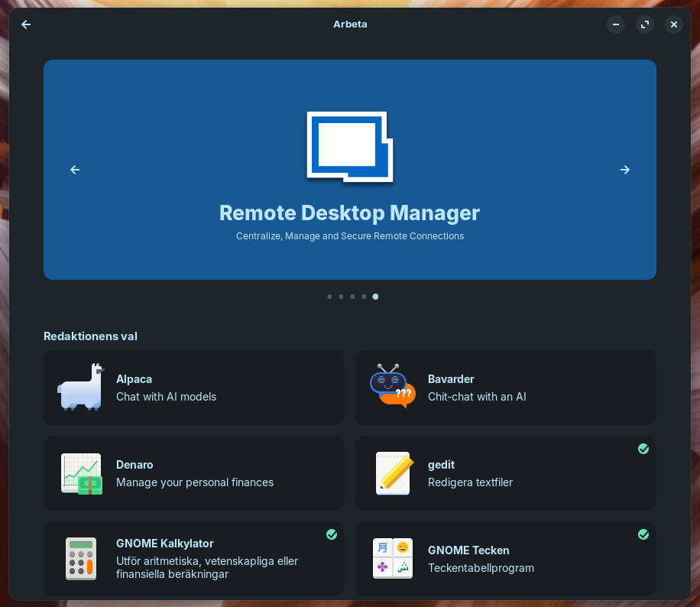The image size is (700, 607).
Task: Click the installed checkmark on GNOME Tecken
Action: click(x=643, y=534)
